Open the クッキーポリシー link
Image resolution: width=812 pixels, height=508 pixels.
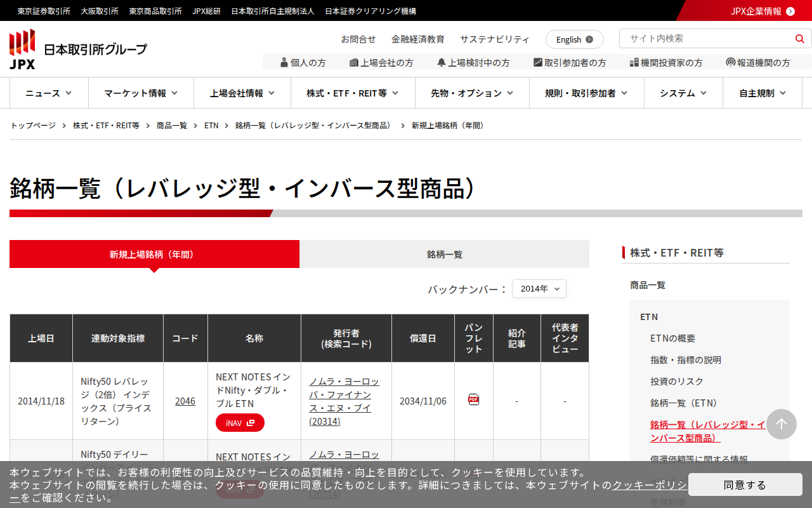tap(650, 485)
